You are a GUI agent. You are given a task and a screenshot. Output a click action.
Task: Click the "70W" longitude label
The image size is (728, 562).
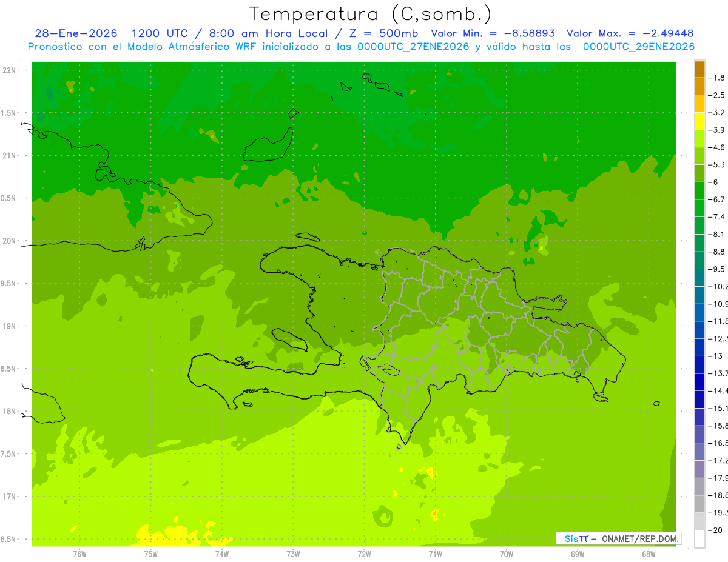[x=506, y=554]
